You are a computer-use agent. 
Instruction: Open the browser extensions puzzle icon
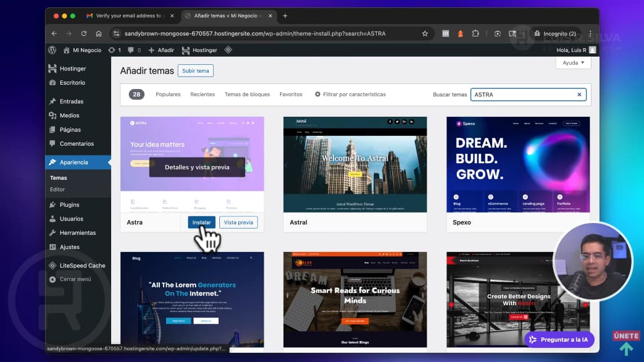click(475, 34)
